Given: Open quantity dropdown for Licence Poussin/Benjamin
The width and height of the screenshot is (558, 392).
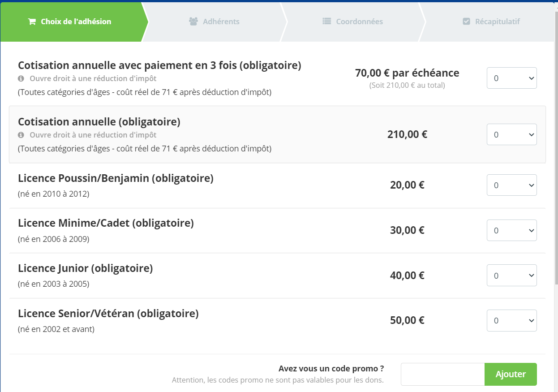Looking at the screenshot, I should (512, 185).
